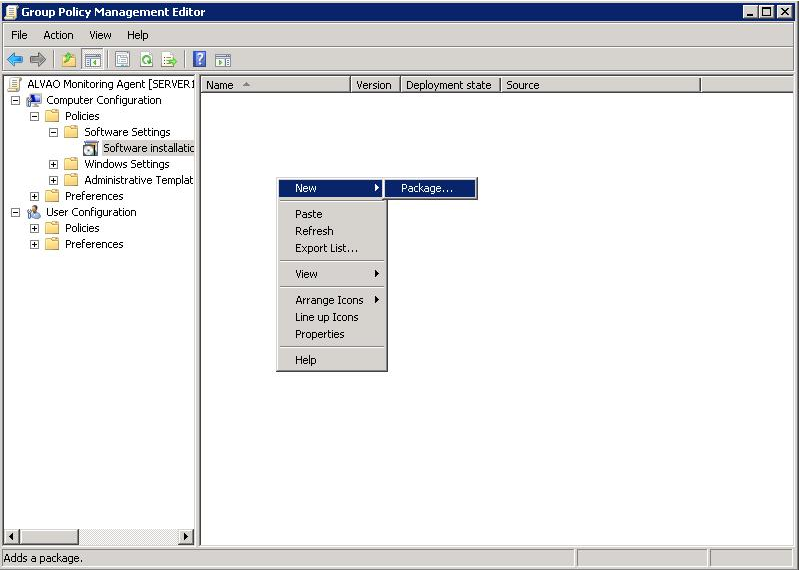The image size is (799, 571).
Task: Click the Back arrow toolbar icon
Action: pyautogui.click(x=15, y=60)
